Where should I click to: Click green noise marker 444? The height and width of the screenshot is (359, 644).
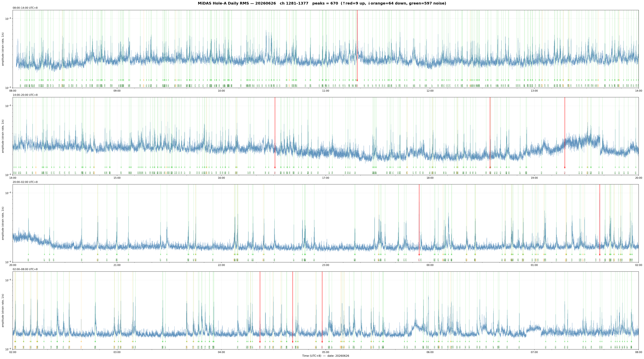pos(213,254)
